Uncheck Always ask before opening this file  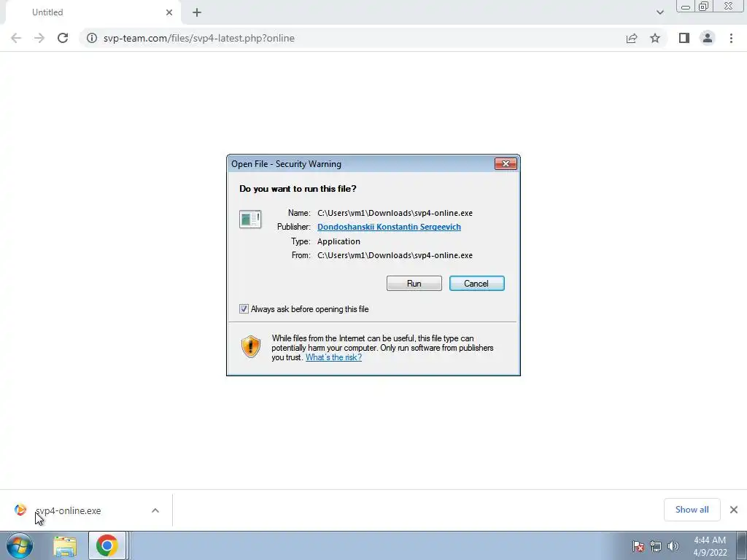[244, 309]
